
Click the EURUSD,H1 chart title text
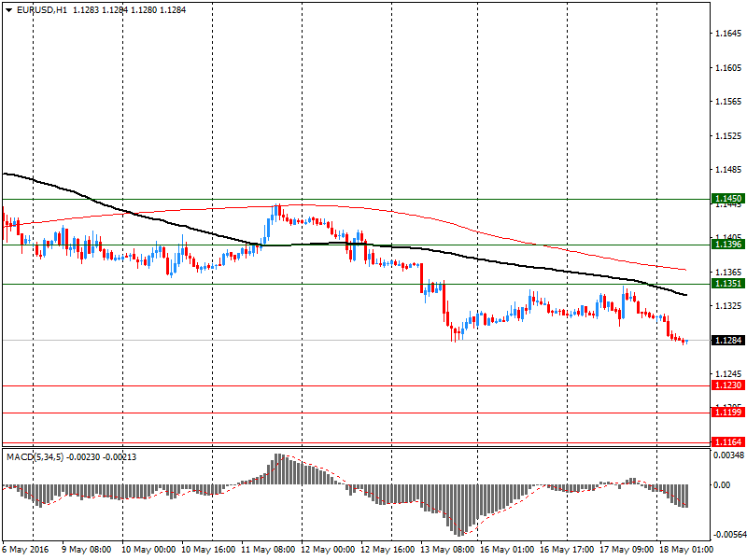(42, 10)
